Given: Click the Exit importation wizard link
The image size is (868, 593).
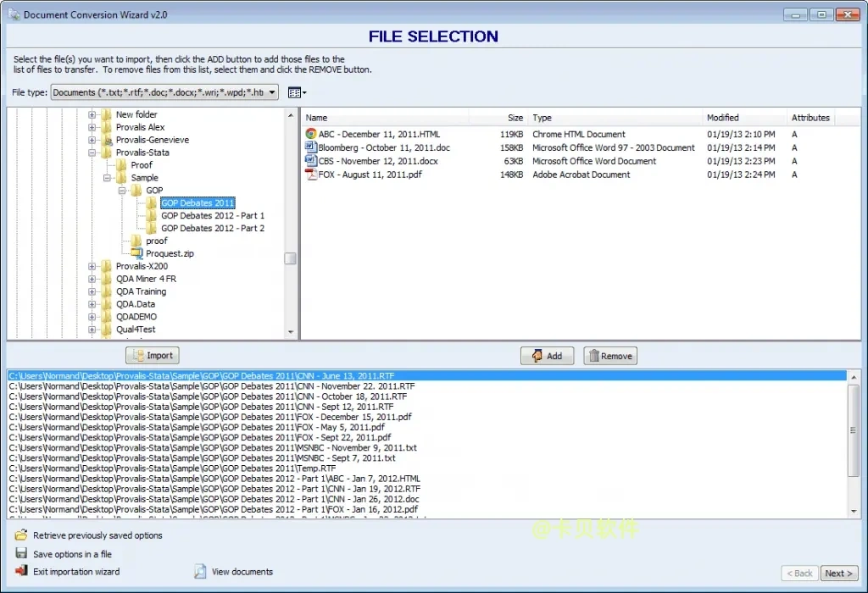Looking at the screenshot, I should click(x=76, y=572).
